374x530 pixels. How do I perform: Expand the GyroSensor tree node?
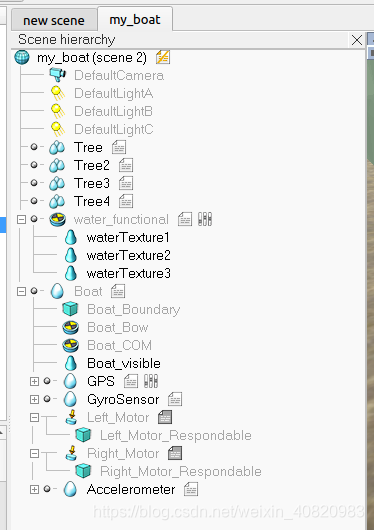pyautogui.click(x=34, y=399)
